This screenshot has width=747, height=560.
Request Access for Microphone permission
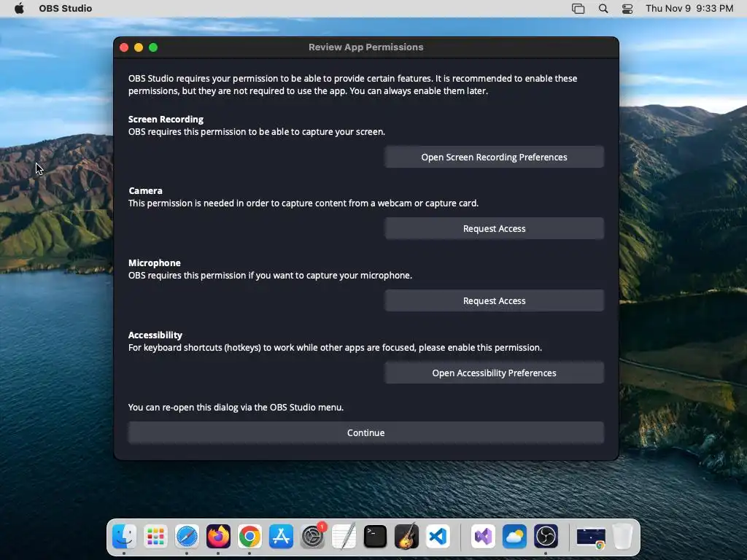click(494, 301)
